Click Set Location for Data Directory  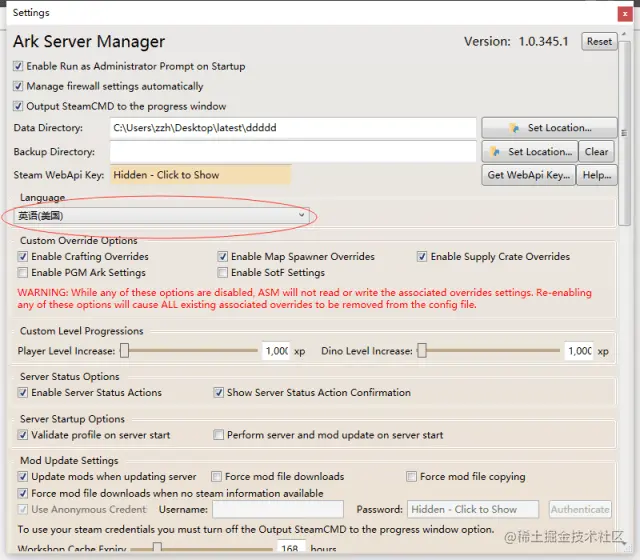point(549,128)
